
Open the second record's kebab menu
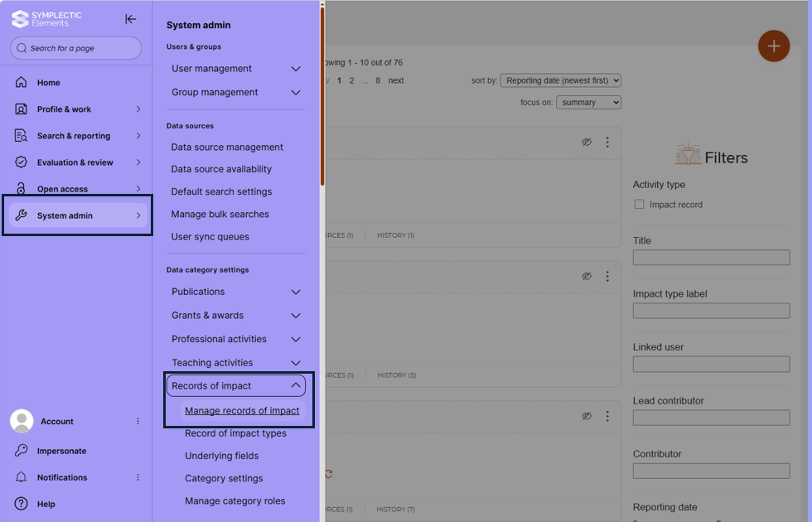(607, 276)
